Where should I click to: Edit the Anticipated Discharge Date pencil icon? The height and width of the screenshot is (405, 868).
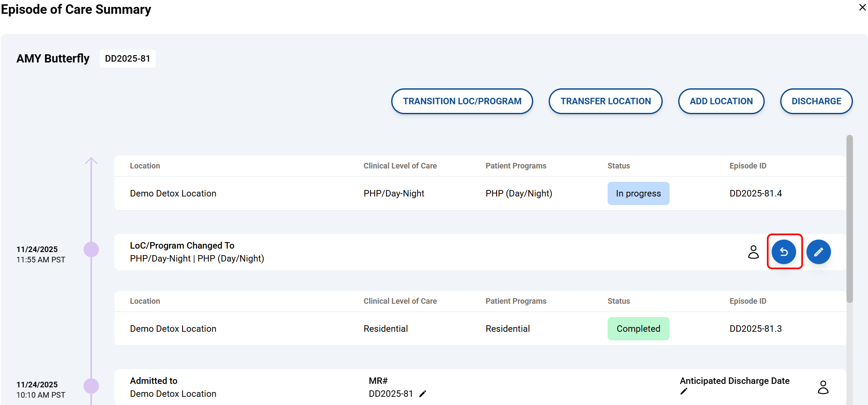(684, 391)
